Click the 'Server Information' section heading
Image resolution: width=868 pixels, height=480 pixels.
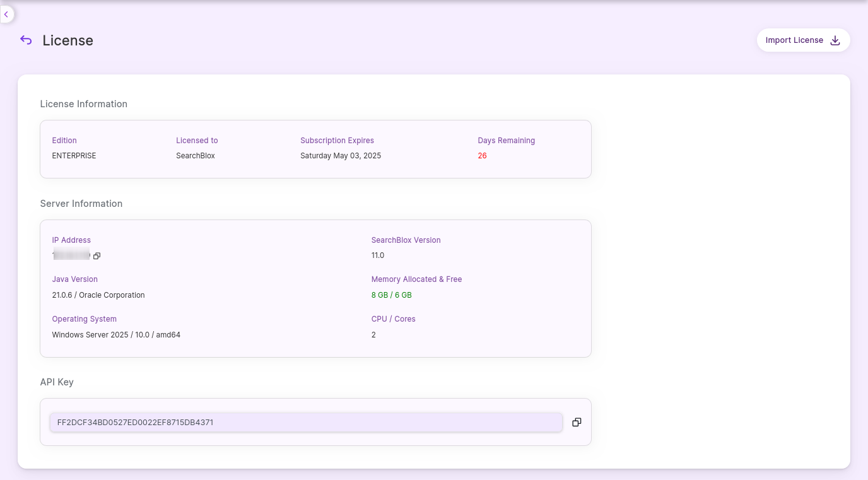click(x=81, y=204)
